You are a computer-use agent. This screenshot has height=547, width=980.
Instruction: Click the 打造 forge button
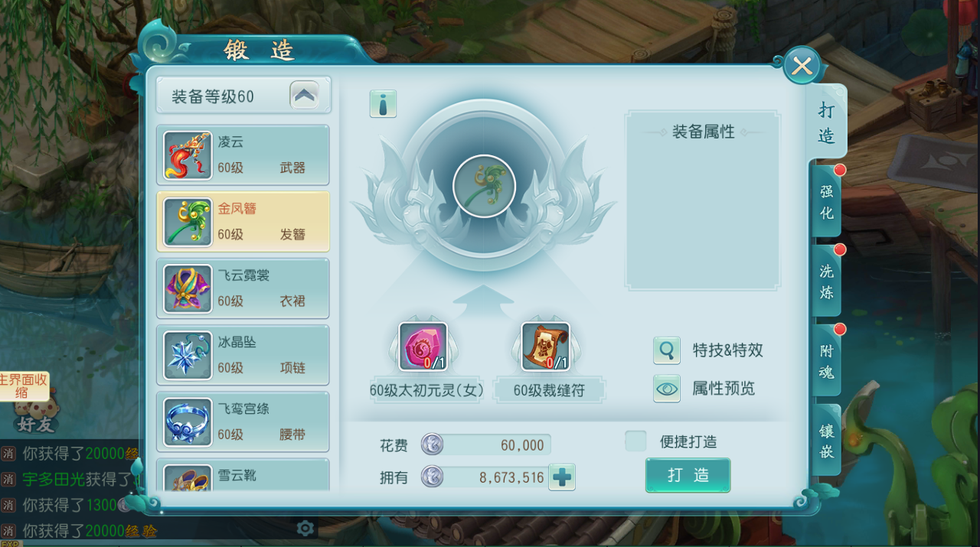[x=688, y=475]
